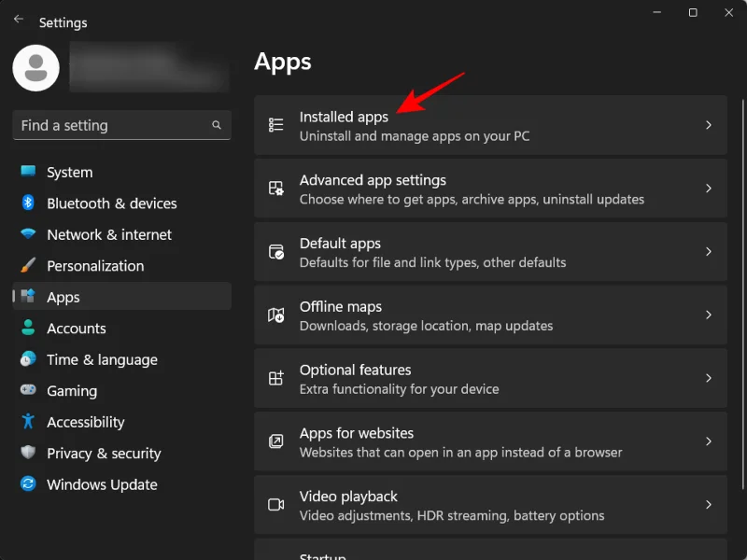Click the Default apps checkmark icon

click(275, 252)
